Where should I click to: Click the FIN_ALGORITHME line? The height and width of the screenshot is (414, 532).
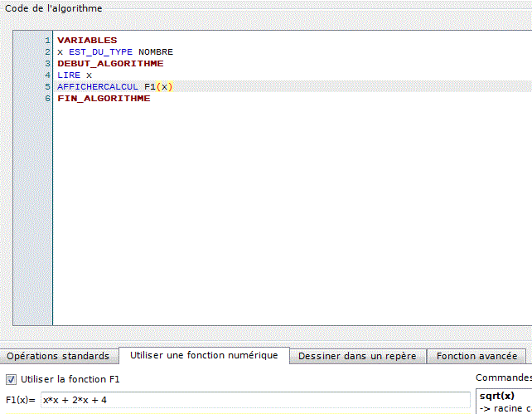pyautogui.click(x=104, y=98)
